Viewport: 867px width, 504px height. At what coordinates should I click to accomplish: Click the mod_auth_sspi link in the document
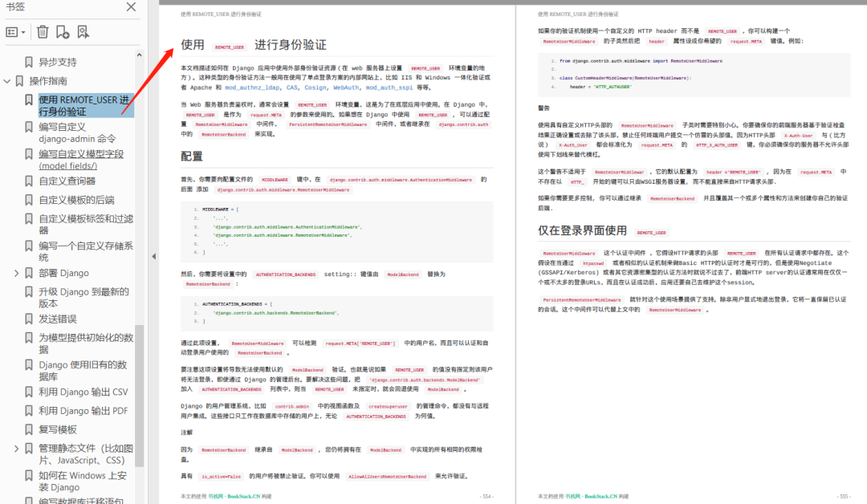(x=389, y=87)
